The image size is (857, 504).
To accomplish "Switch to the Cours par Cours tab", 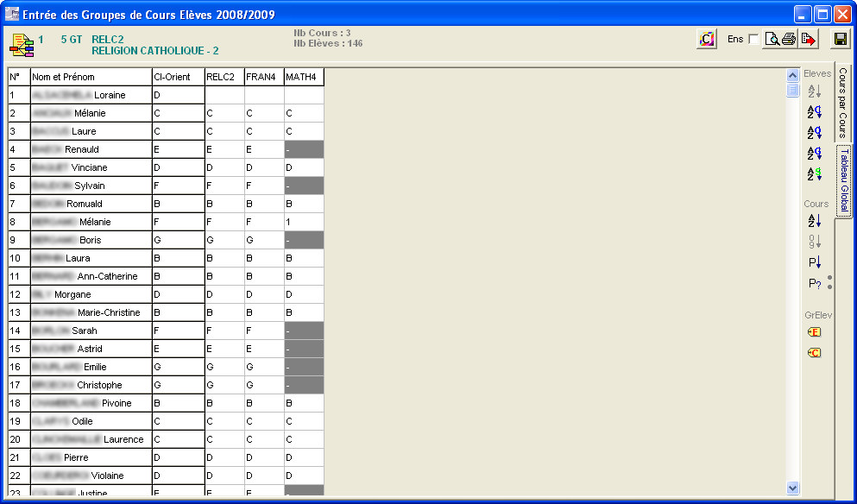I will tap(842, 103).
